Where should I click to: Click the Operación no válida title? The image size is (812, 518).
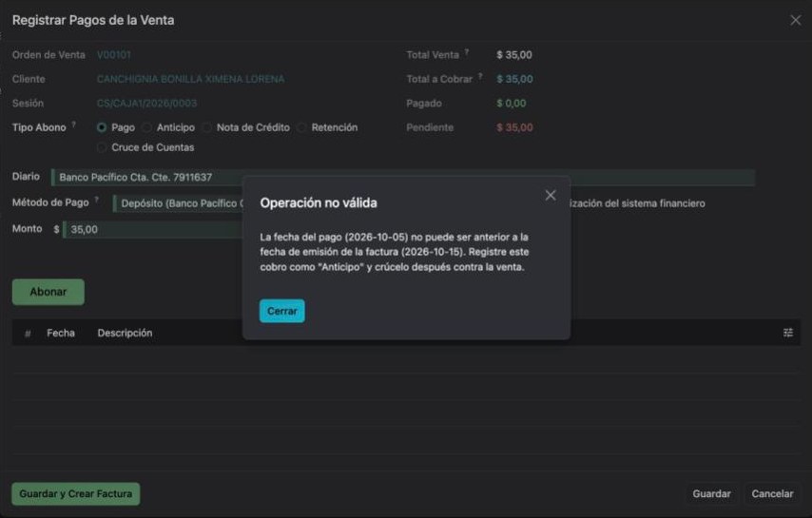(x=319, y=202)
